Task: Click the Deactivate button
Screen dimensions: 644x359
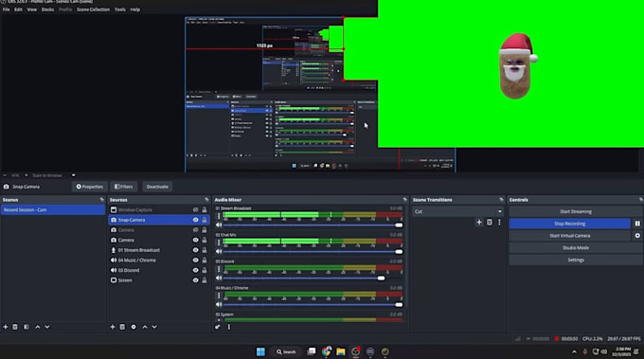Action: [x=157, y=187]
